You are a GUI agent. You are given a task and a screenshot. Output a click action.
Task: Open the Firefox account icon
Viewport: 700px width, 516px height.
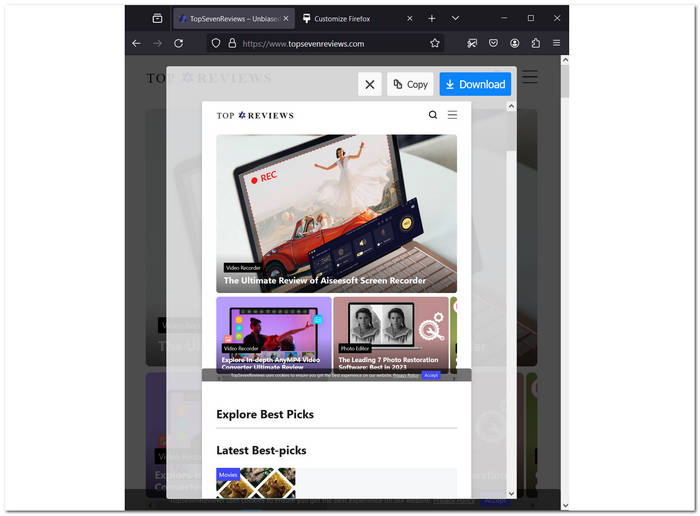515,43
